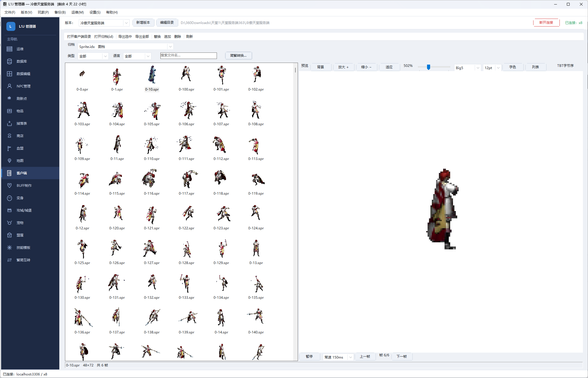Click 导出选中 toolbar item
This screenshot has width=588, height=378.
pos(125,36)
